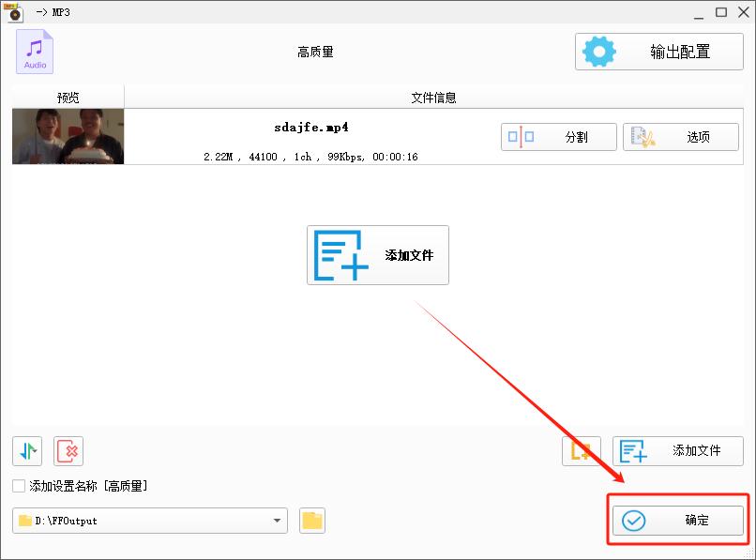Select the sdajfe.mp4 file entry

pos(311,128)
